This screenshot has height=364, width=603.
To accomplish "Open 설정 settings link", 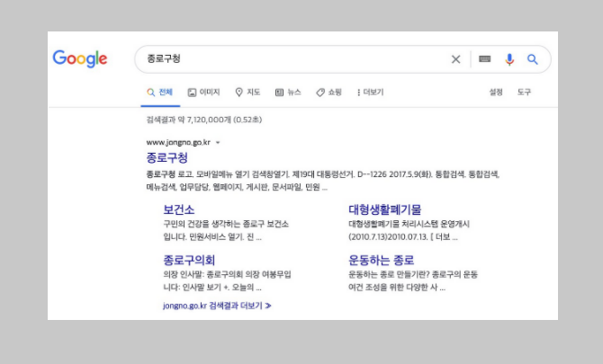I will click(x=496, y=93).
